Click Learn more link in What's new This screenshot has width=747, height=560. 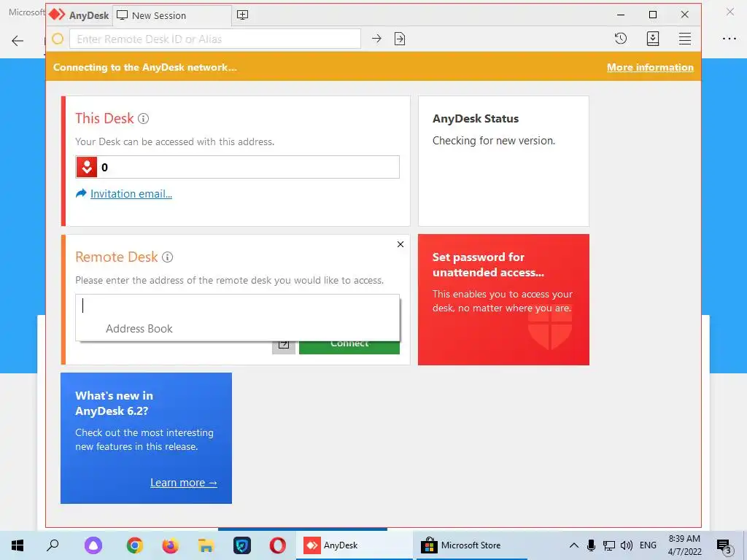pyautogui.click(x=183, y=483)
